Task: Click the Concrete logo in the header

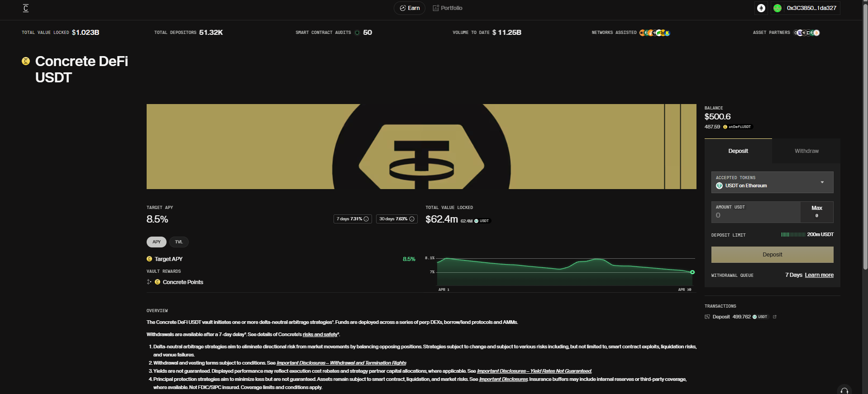Action: (26, 8)
